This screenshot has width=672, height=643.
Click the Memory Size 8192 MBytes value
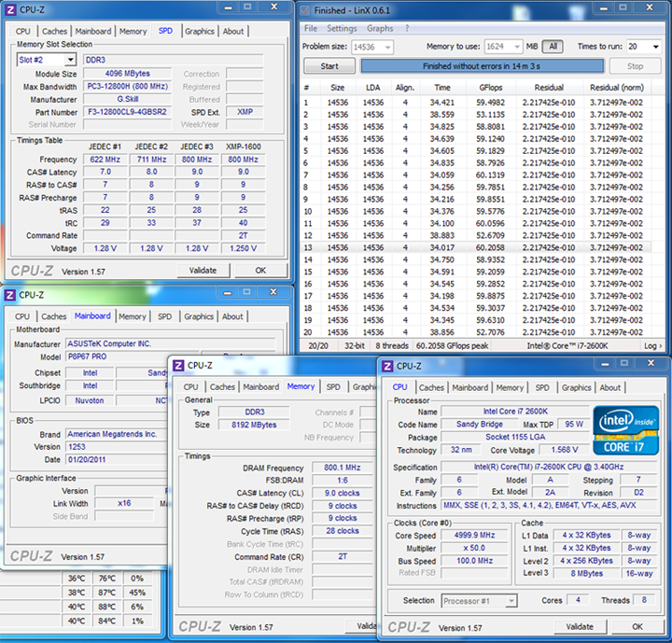[x=254, y=425]
